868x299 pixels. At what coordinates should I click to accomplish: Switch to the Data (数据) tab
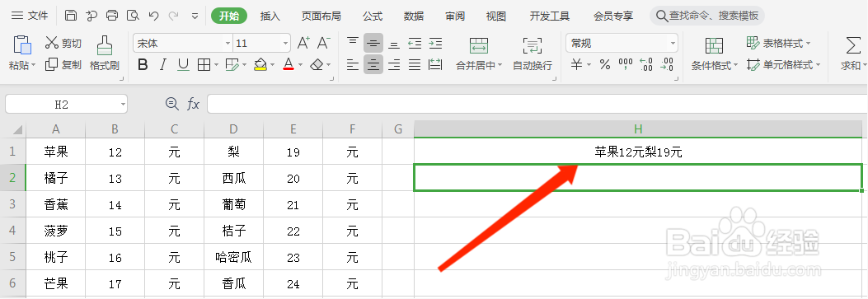click(414, 16)
